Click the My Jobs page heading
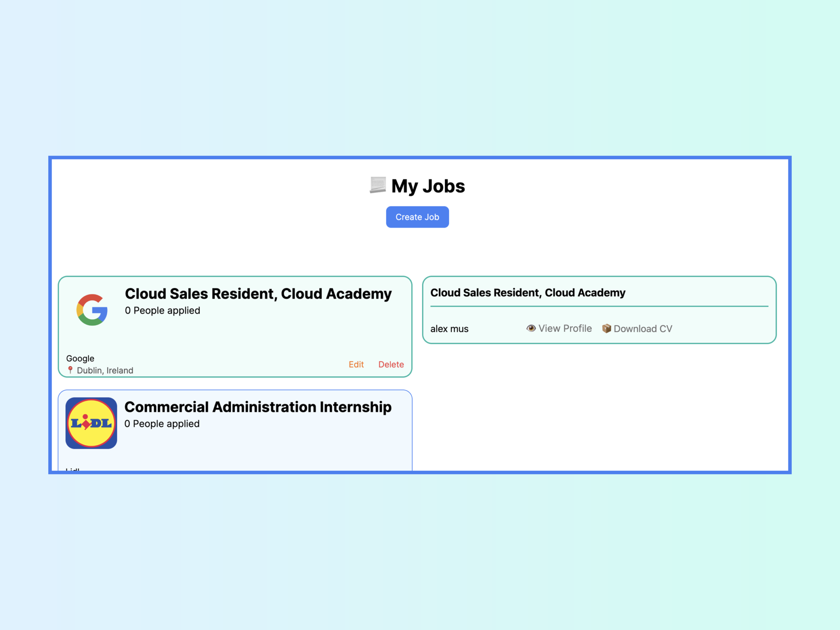840x630 pixels. point(428,186)
